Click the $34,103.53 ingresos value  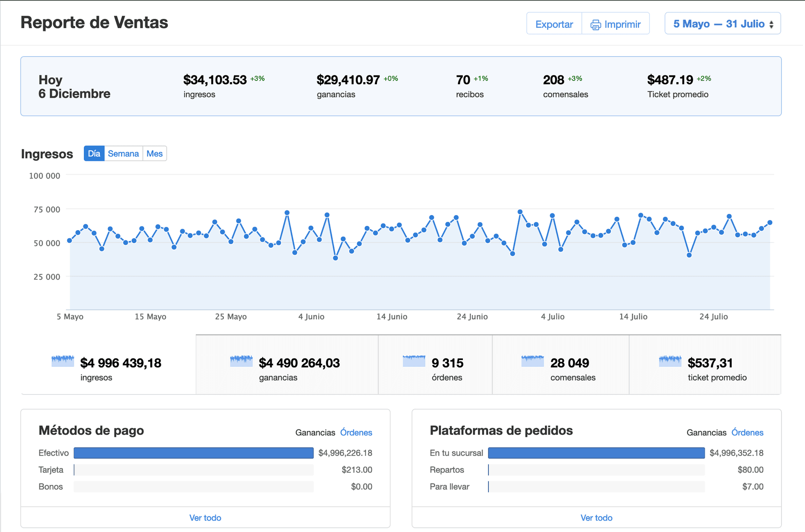[x=215, y=80]
